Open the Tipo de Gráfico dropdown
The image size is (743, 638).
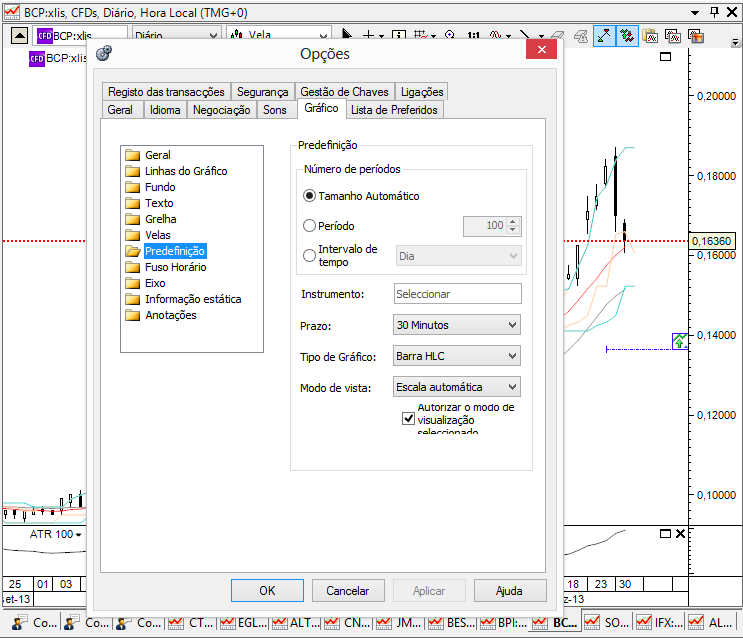(x=457, y=356)
